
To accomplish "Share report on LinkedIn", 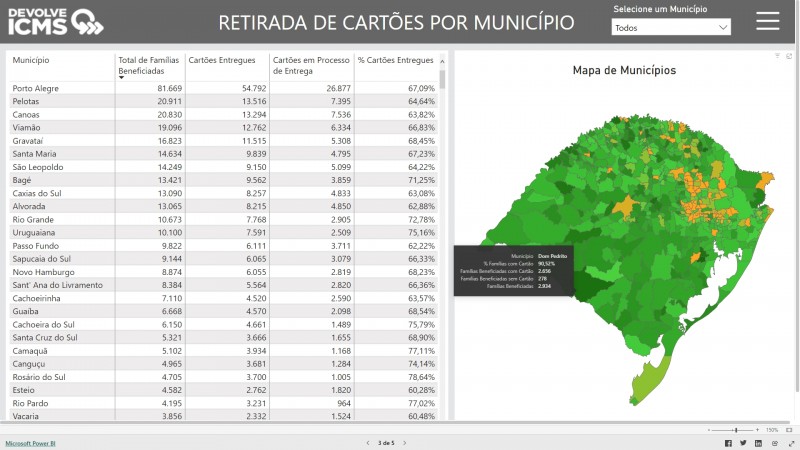I will point(758,442).
